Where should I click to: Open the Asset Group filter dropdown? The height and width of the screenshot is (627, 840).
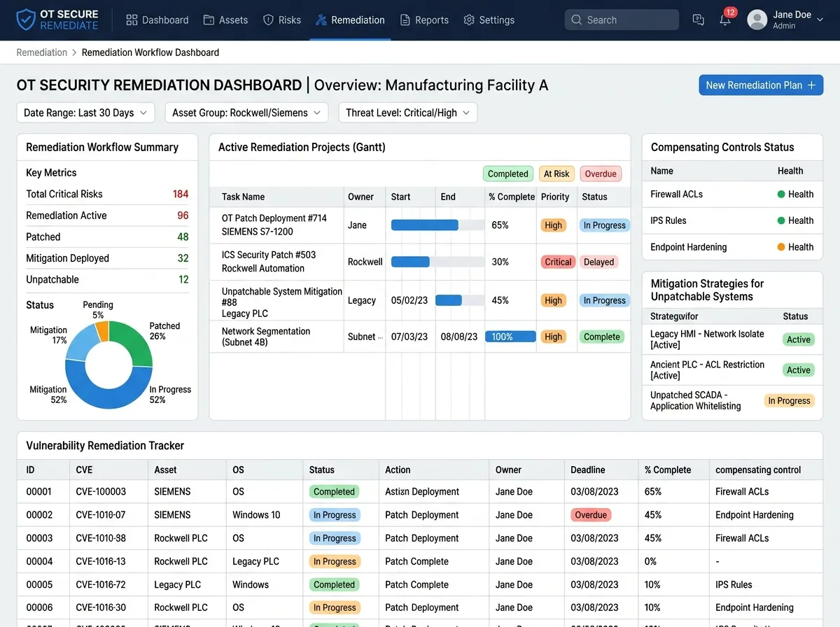pyautogui.click(x=246, y=113)
